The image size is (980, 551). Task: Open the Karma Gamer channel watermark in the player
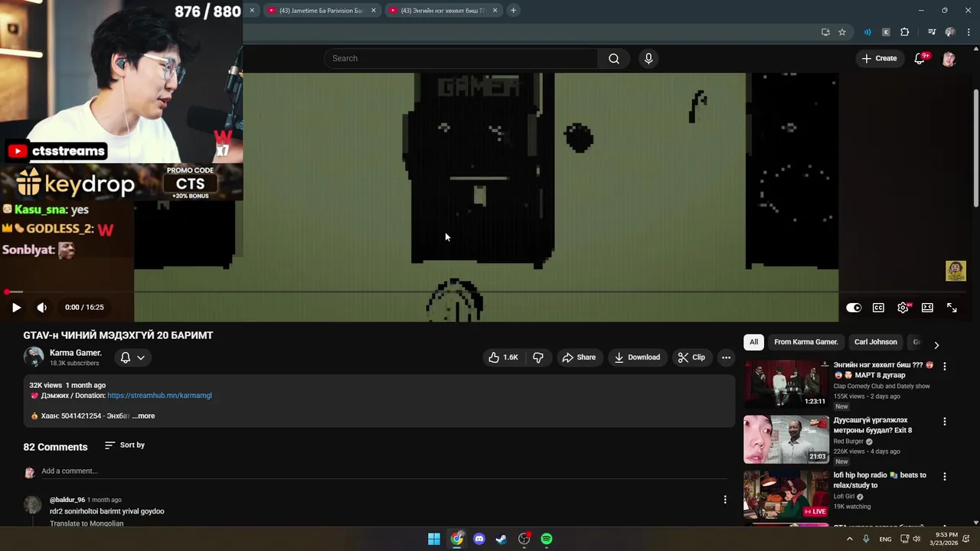pyautogui.click(x=955, y=271)
